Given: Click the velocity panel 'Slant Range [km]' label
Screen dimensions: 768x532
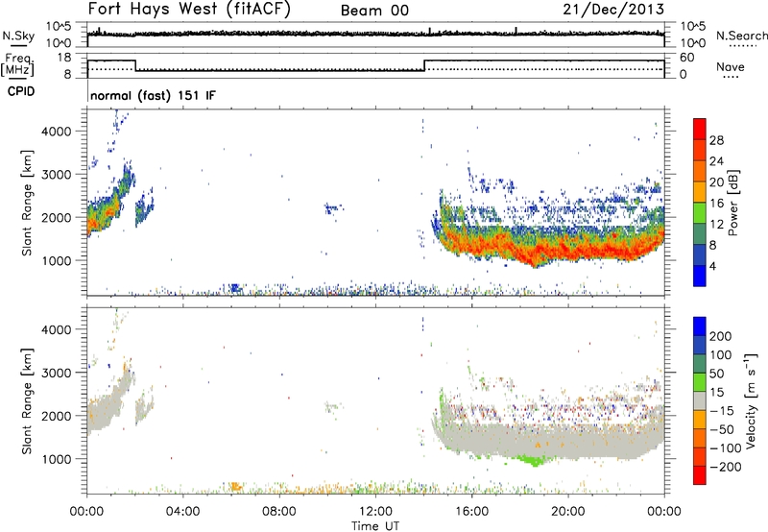Looking at the screenshot, I should click(27, 400).
